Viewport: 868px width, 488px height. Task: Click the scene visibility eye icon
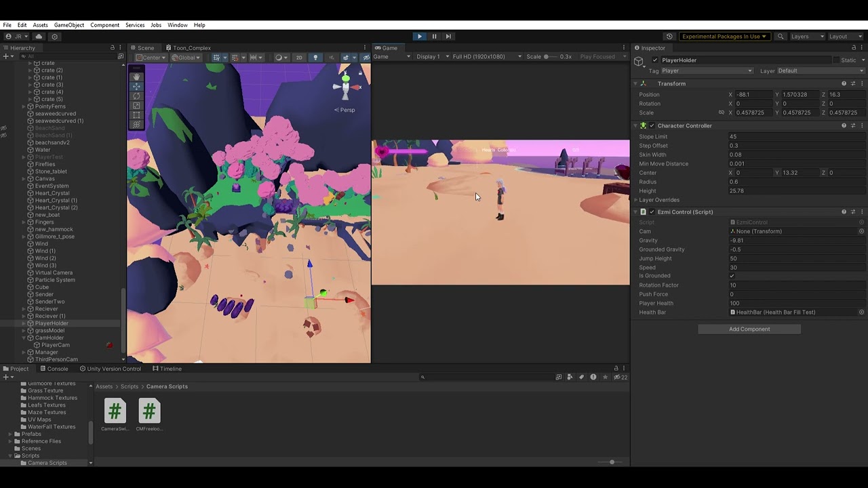(x=366, y=58)
